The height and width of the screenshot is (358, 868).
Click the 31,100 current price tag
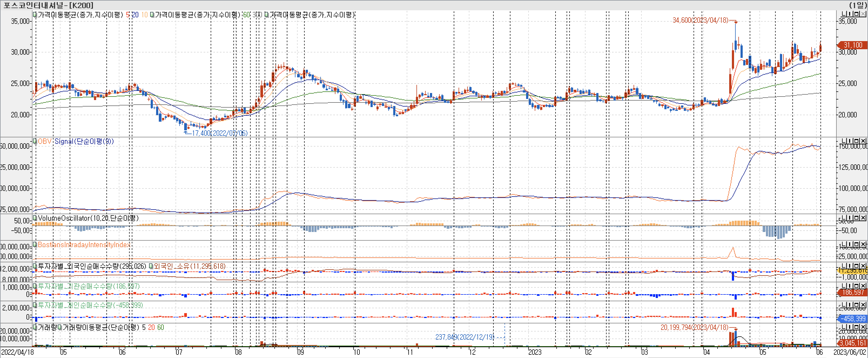pyautogui.click(x=853, y=45)
